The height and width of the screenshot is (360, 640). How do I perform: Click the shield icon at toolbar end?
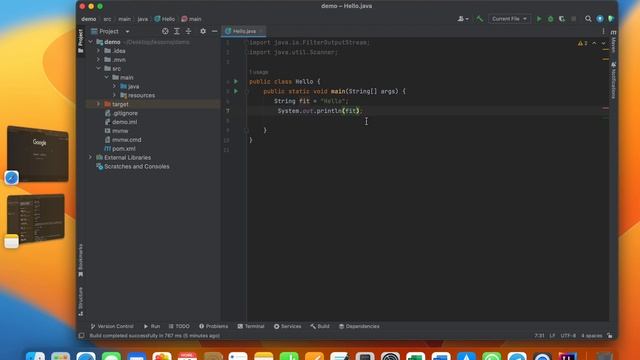611,19
